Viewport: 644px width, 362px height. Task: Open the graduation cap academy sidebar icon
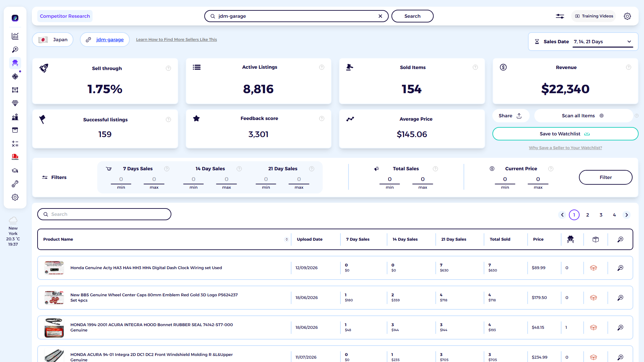pos(15,171)
